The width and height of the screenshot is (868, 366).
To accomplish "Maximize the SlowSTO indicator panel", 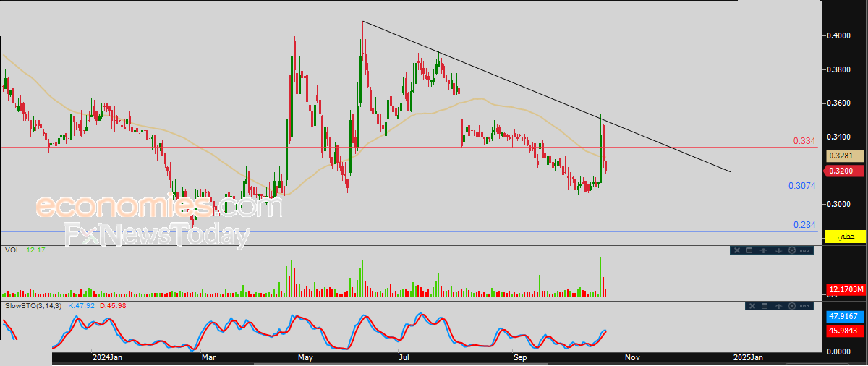I will pyautogui.click(x=765, y=306).
